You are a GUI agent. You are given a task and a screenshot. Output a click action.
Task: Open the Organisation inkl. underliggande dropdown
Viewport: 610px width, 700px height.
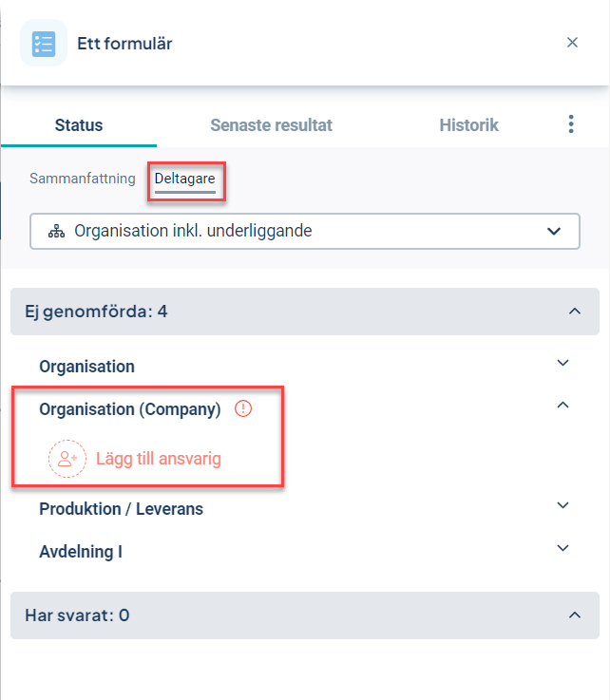305,231
